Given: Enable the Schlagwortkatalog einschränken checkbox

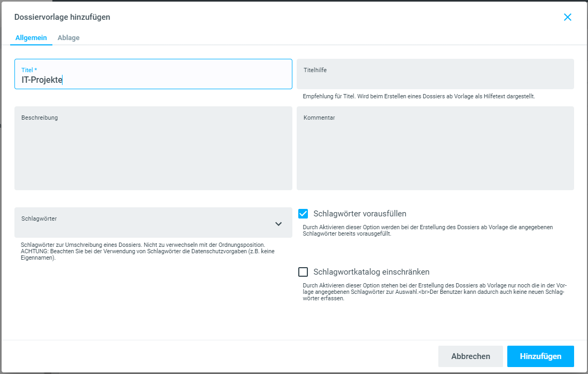Looking at the screenshot, I should pyautogui.click(x=303, y=272).
